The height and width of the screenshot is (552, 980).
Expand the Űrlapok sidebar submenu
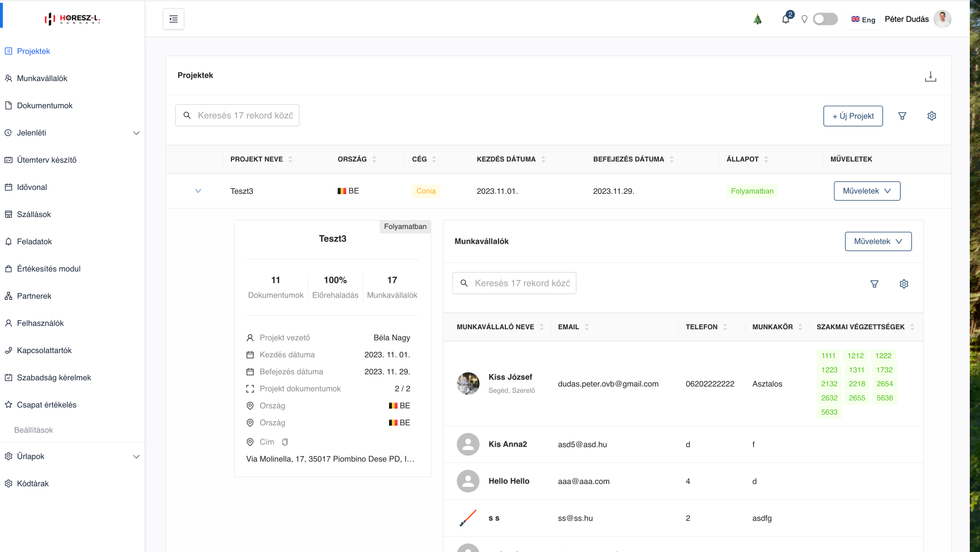(136, 457)
